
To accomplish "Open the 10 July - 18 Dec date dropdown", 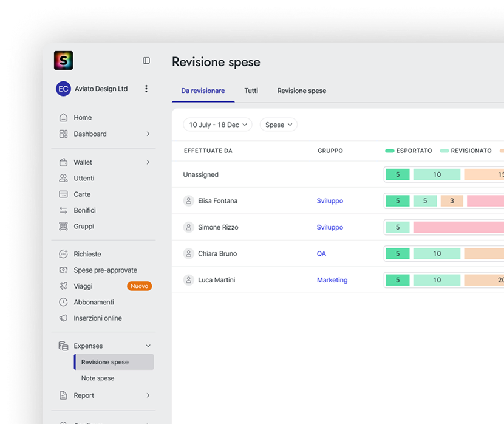I will click(x=217, y=125).
